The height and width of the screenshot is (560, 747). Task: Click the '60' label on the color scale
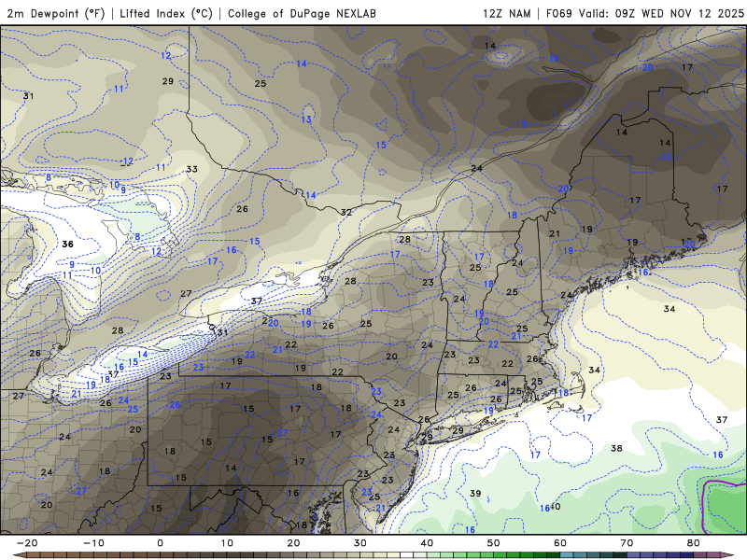point(560,543)
